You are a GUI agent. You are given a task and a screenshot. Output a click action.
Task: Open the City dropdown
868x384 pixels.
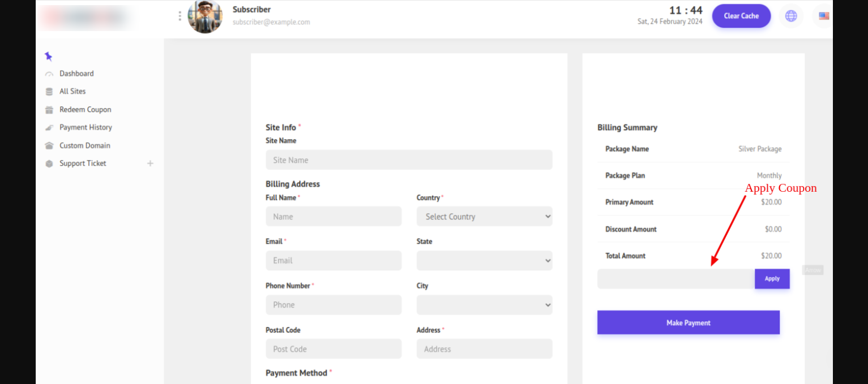[484, 305]
